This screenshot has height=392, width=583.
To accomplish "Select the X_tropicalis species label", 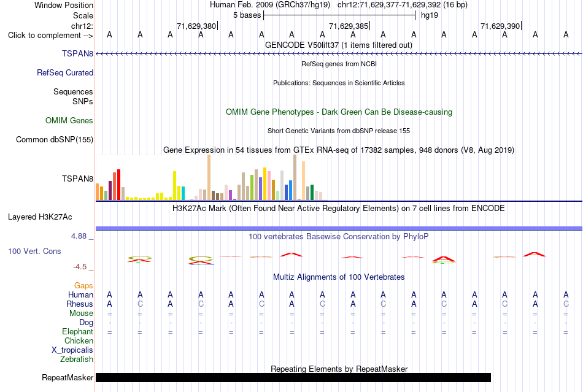I will click(72, 350).
